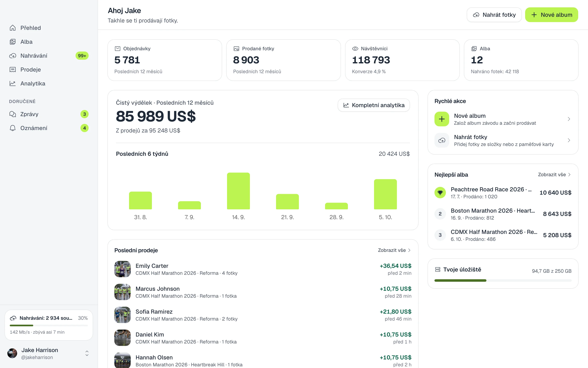Viewport: 588px width, 368px height.
Task: Open CDMX Half Marathon 2026 top album row
Action: (x=503, y=235)
